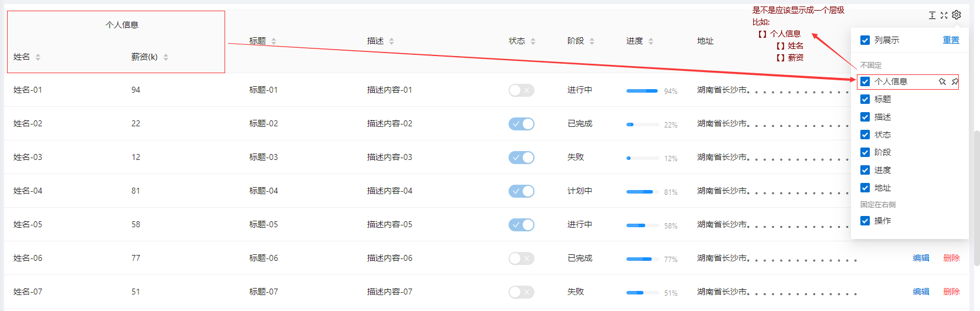
Task: Toggle status switch for 姓名-01 row
Action: point(522,90)
